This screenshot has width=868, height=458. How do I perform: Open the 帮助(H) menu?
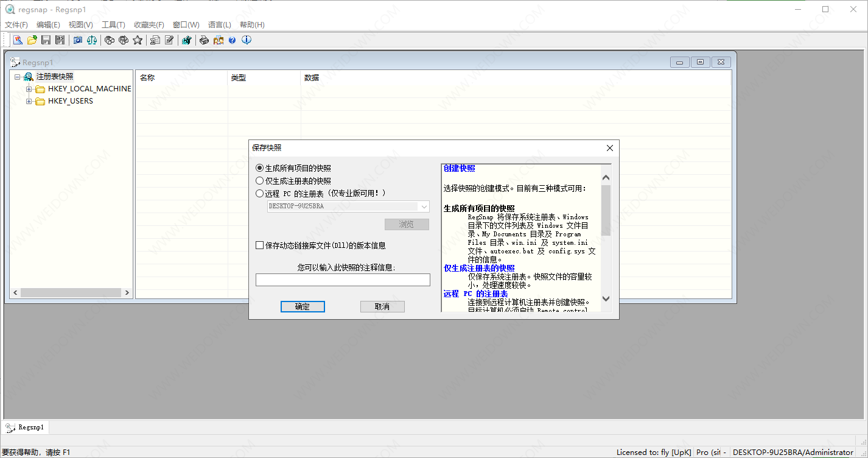pyautogui.click(x=252, y=25)
